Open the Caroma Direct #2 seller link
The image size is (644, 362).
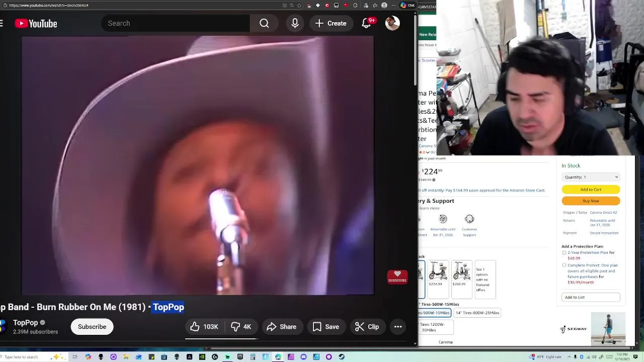(x=603, y=213)
